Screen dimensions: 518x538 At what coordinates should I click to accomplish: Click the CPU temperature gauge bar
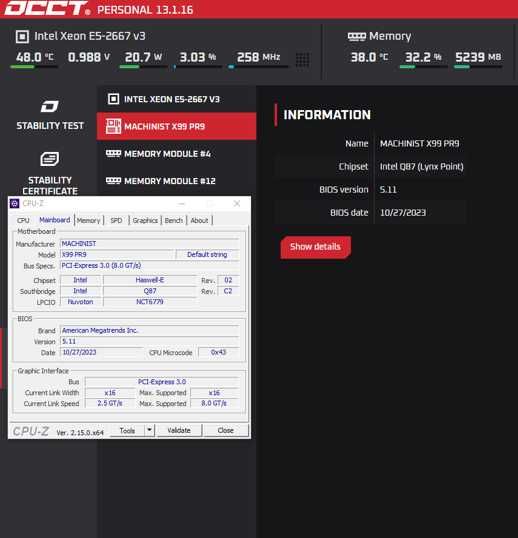pyautogui.click(x=34, y=67)
